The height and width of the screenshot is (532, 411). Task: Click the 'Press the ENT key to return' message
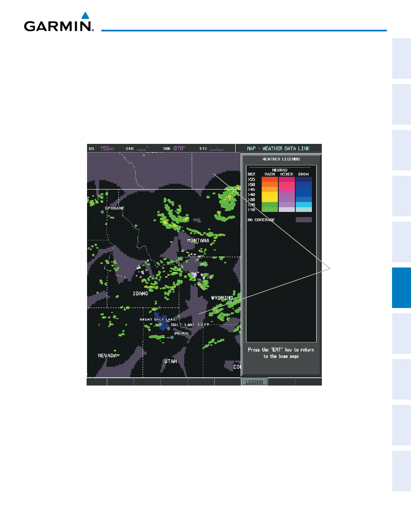click(281, 353)
